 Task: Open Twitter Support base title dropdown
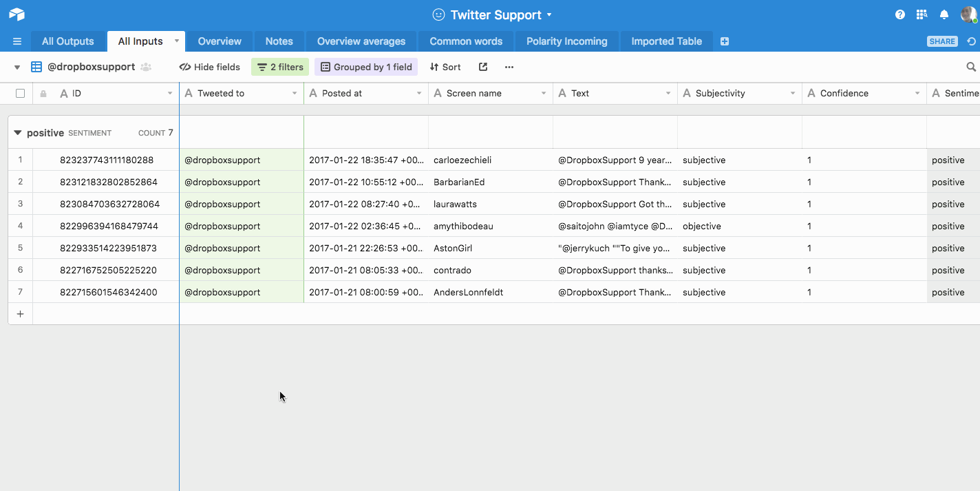click(548, 14)
